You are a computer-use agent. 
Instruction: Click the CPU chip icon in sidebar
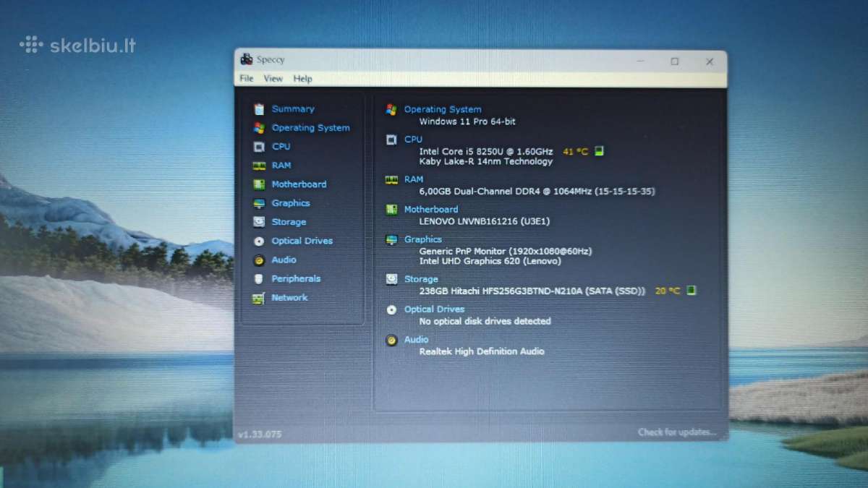pyautogui.click(x=259, y=147)
